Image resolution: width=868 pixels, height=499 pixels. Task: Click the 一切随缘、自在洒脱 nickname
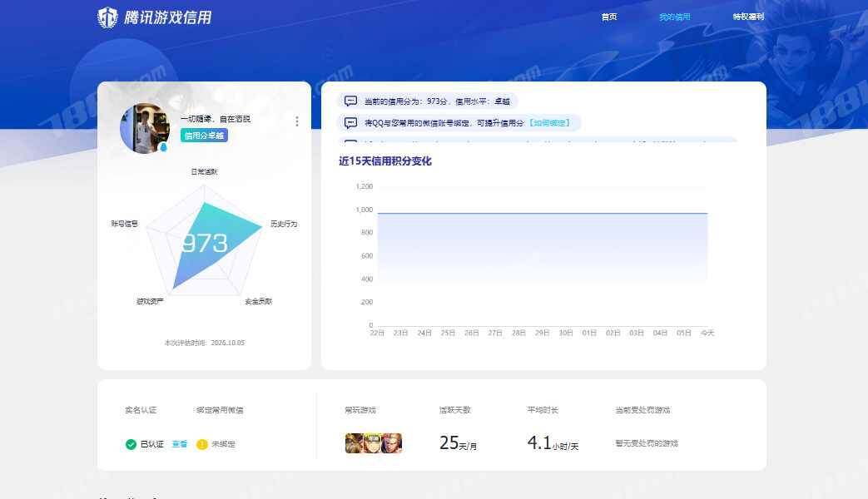pos(216,119)
